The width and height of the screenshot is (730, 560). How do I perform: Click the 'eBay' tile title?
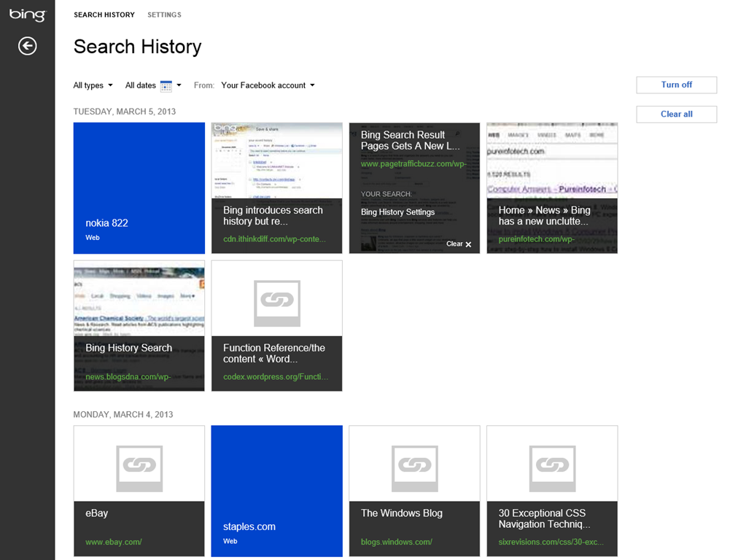point(96,513)
